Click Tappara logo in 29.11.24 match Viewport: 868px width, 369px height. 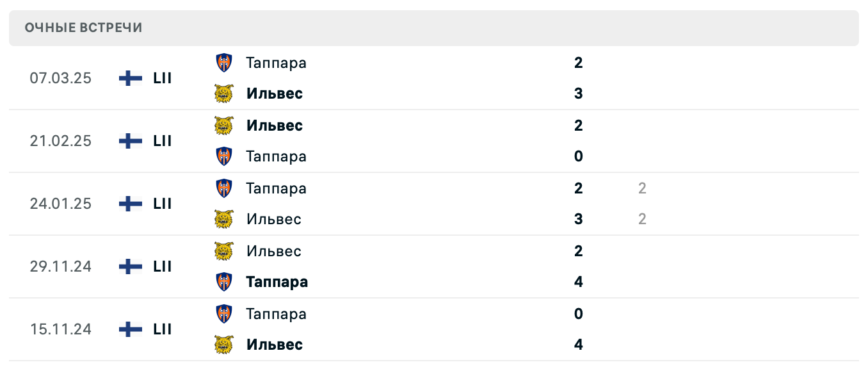pos(223,282)
